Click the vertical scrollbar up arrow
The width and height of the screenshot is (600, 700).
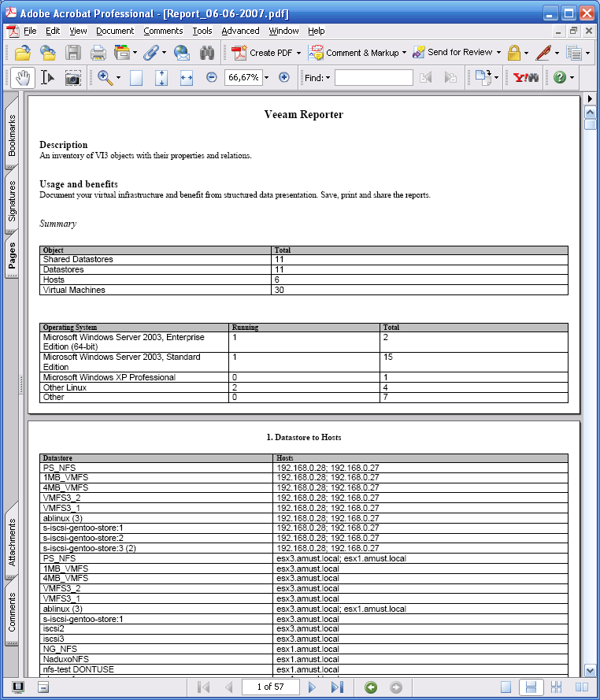click(590, 113)
